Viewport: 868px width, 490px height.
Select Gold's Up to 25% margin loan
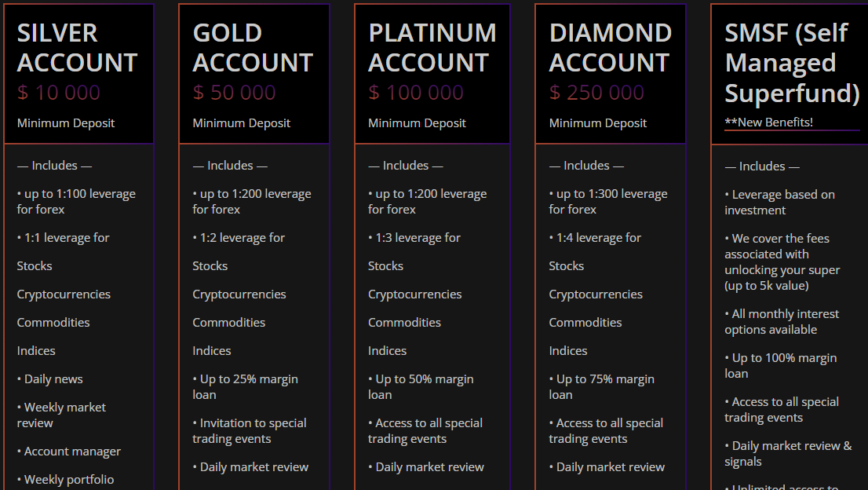tap(245, 386)
